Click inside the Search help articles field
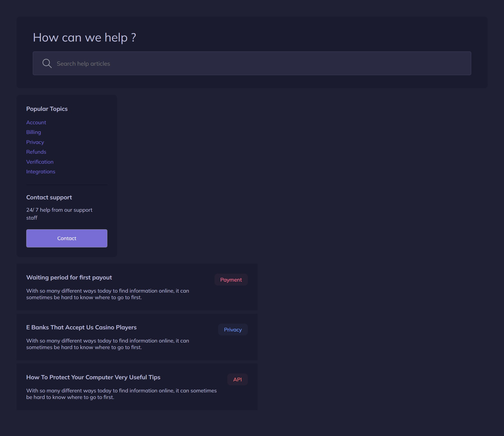 (x=184, y=63)
